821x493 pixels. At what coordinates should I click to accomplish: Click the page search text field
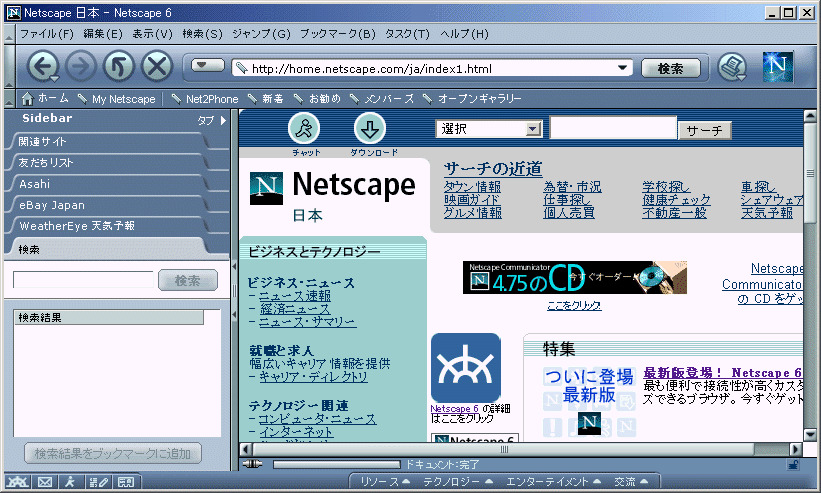[613, 128]
